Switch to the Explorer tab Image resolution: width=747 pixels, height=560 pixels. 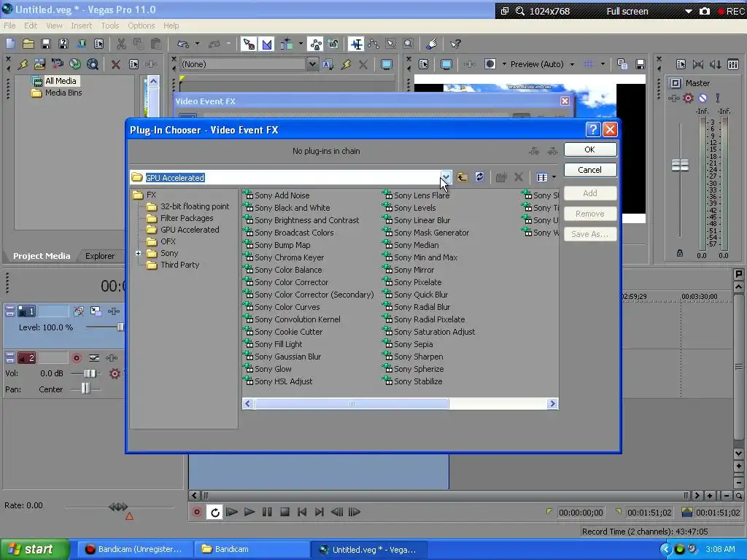pos(99,256)
